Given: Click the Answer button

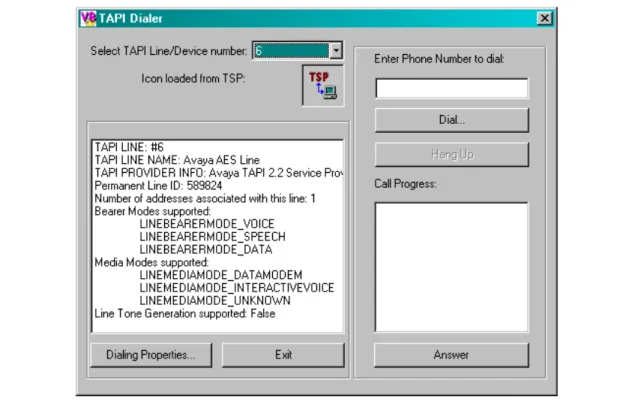Looking at the screenshot, I should point(451,355).
